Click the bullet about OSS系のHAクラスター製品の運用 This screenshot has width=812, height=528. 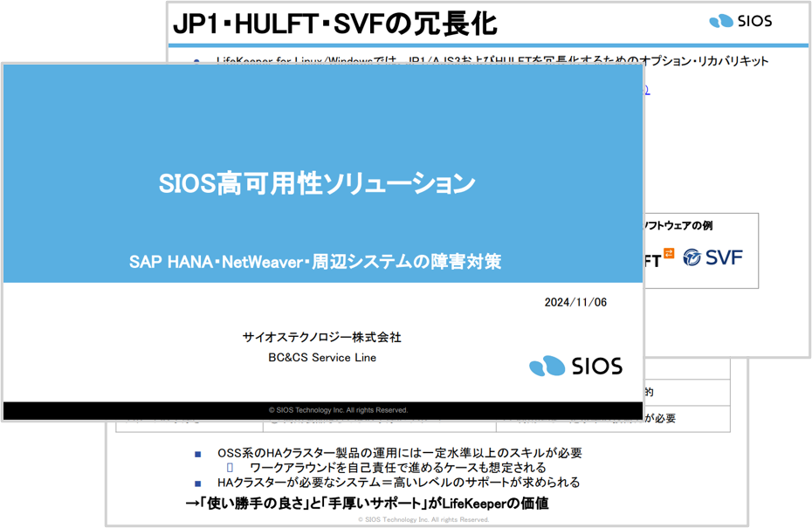click(400, 453)
